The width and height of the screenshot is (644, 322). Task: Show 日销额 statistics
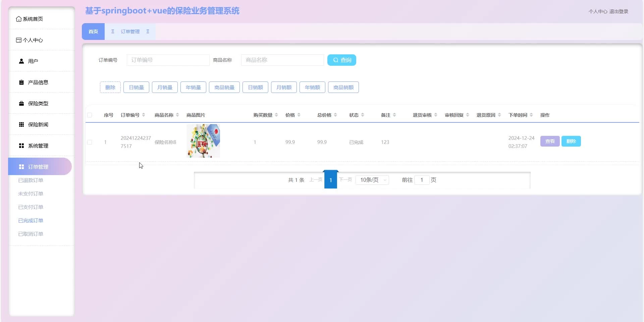coord(255,87)
